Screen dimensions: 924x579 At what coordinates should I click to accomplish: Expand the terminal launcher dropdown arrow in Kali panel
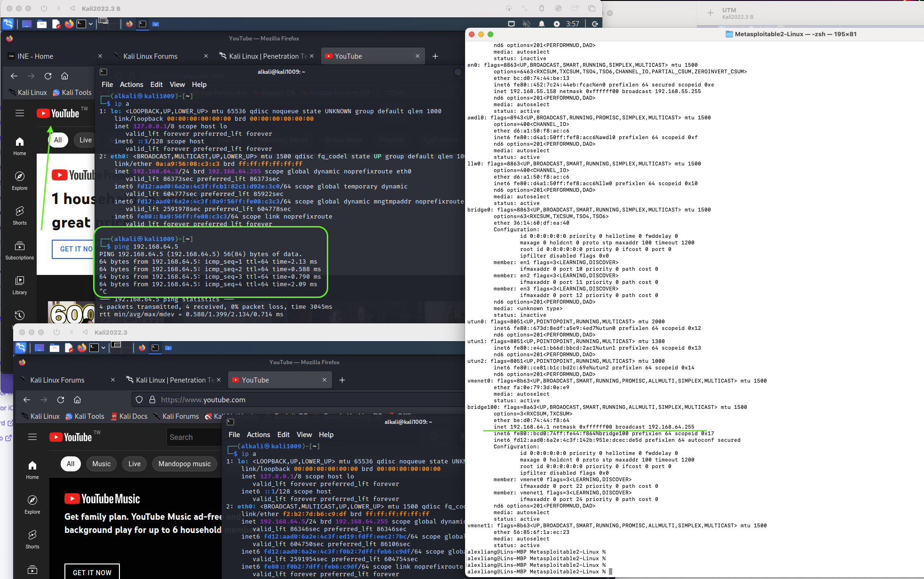(90, 24)
